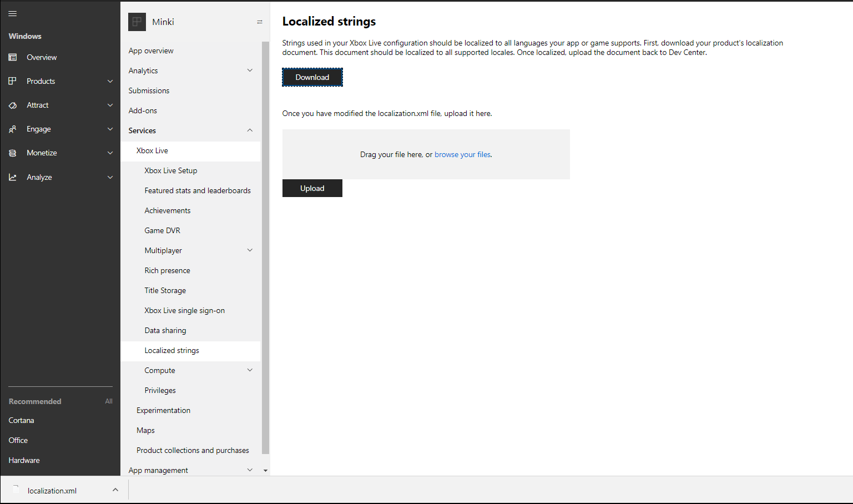This screenshot has width=853, height=504.
Task: Open the Game DVR page
Action: tap(161, 230)
